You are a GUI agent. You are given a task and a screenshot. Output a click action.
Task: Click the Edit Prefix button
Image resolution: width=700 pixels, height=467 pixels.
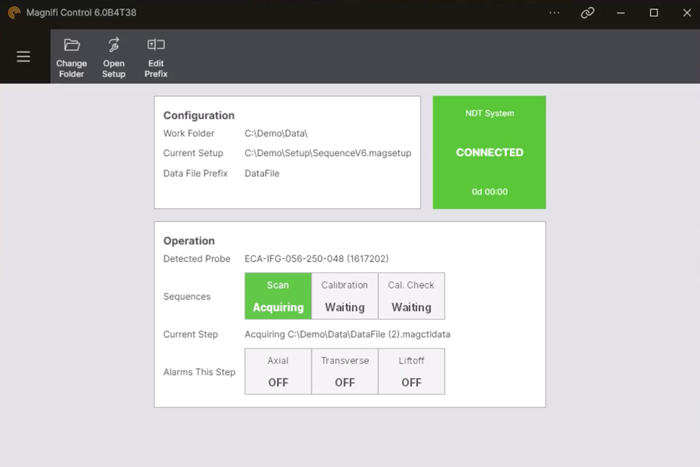coord(156,58)
